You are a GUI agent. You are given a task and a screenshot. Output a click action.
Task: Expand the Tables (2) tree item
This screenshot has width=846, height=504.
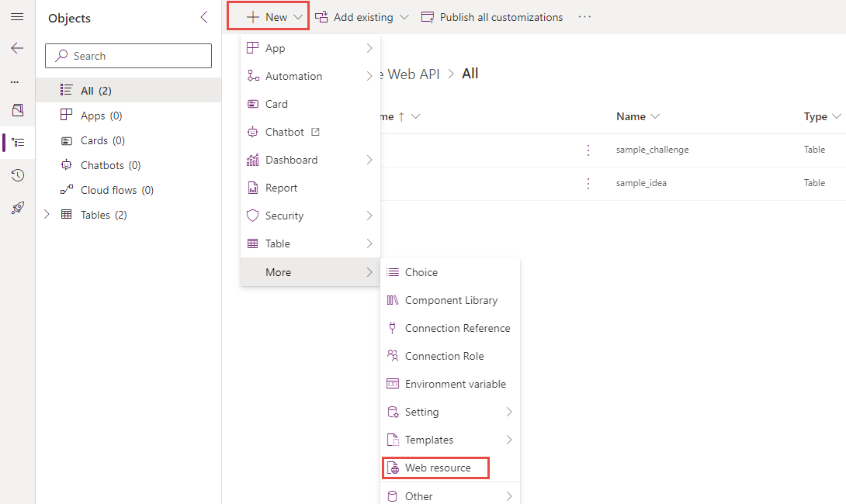(x=47, y=215)
